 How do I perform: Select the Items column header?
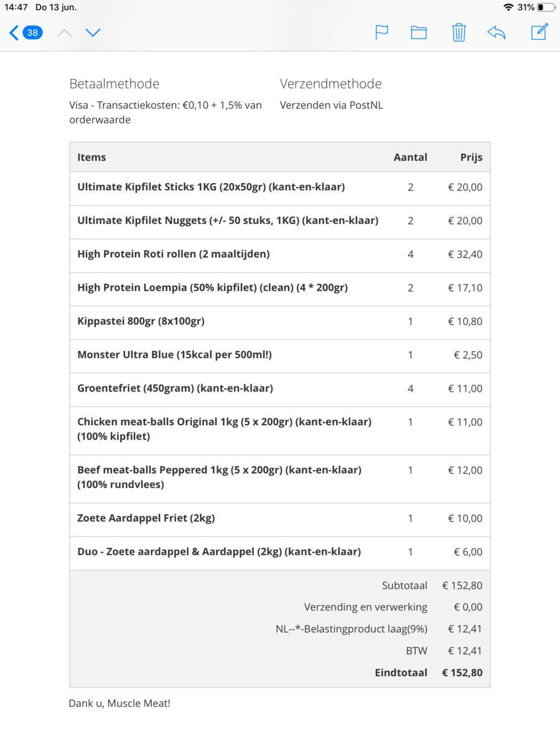coord(91,157)
